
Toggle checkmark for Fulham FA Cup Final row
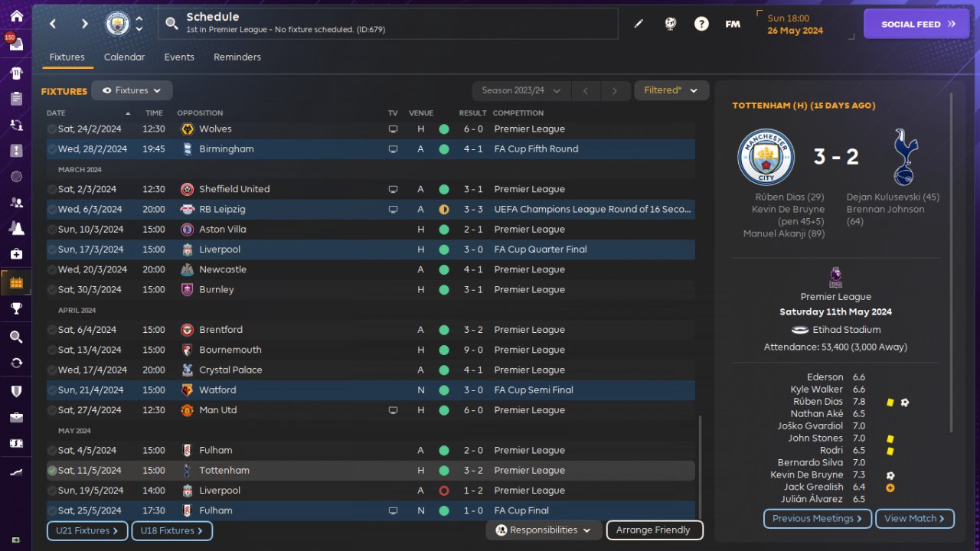52,510
